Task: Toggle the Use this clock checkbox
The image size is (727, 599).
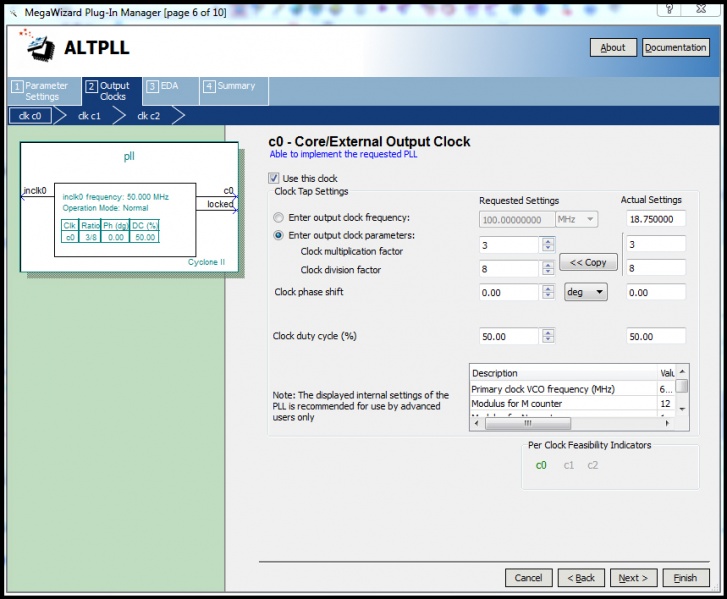Action: tap(274, 178)
